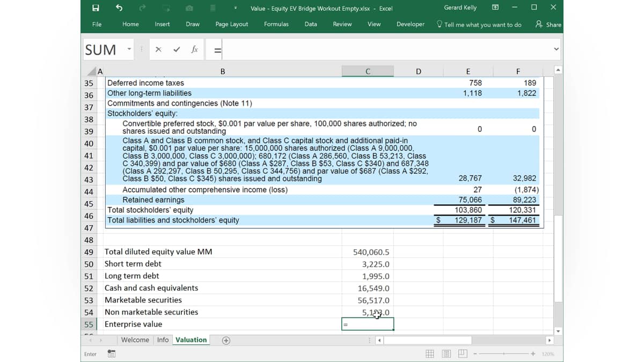Confirm formula entry with checkmark
The image size is (644, 362).
[177, 49]
